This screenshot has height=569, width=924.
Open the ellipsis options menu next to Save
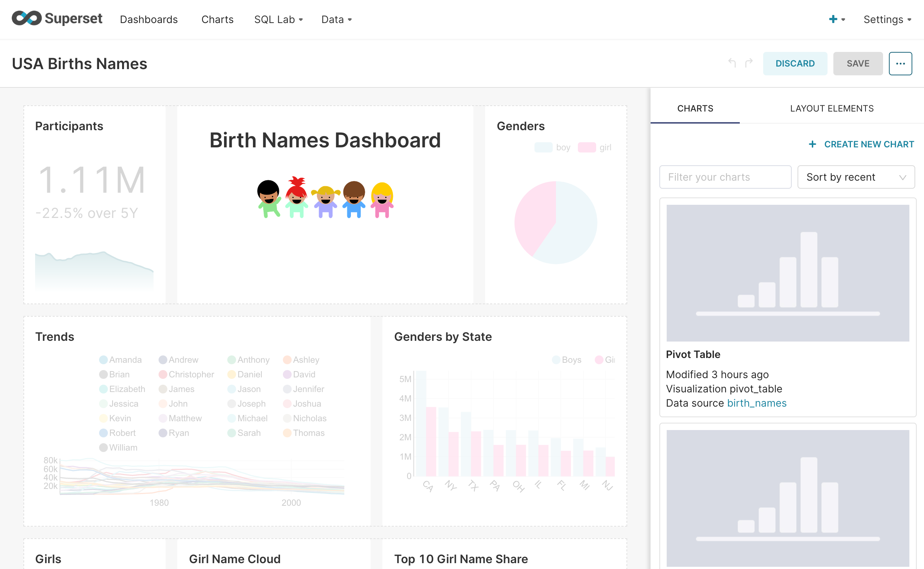(x=900, y=63)
